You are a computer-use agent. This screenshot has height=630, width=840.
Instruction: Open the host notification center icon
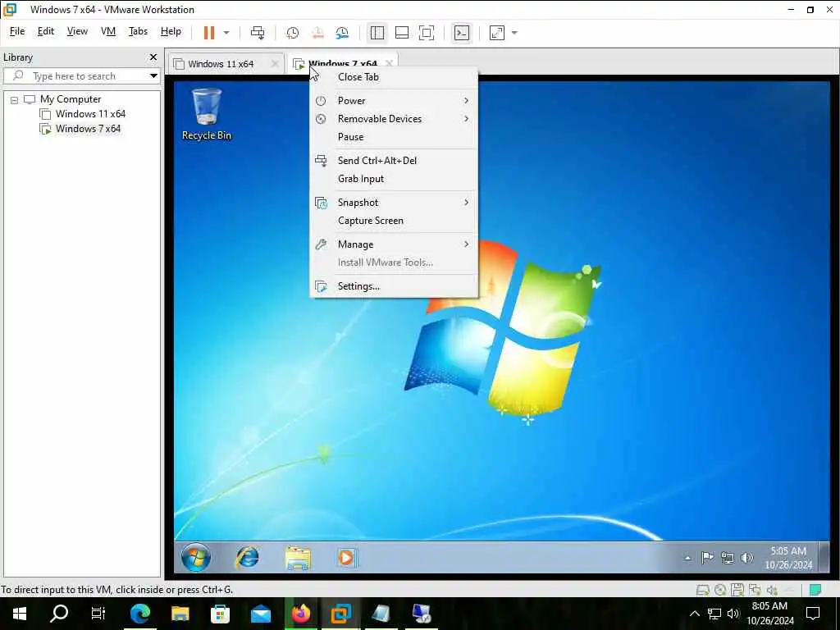[813, 614]
